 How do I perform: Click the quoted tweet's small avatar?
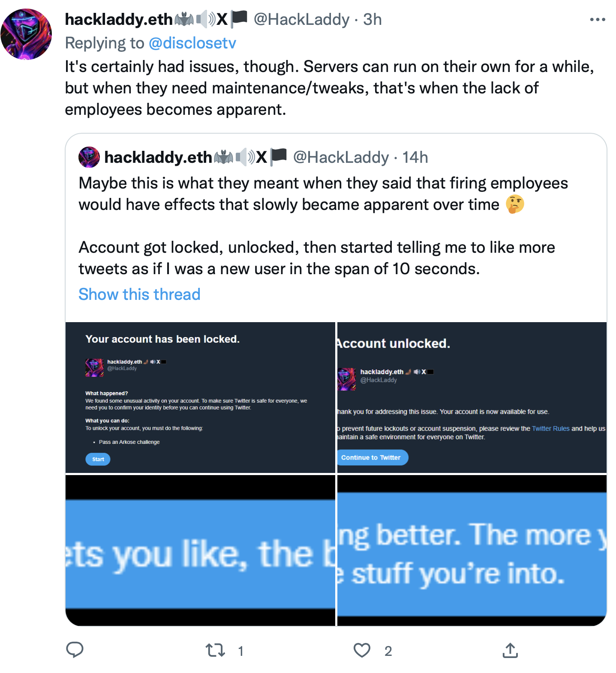pos(89,157)
